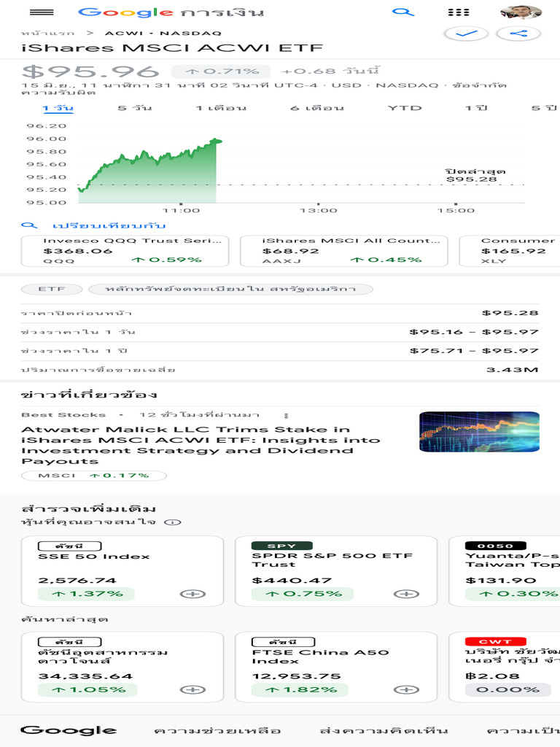Open the hamburger main menu
The width and height of the screenshot is (560, 747).
tap(42, 12)
